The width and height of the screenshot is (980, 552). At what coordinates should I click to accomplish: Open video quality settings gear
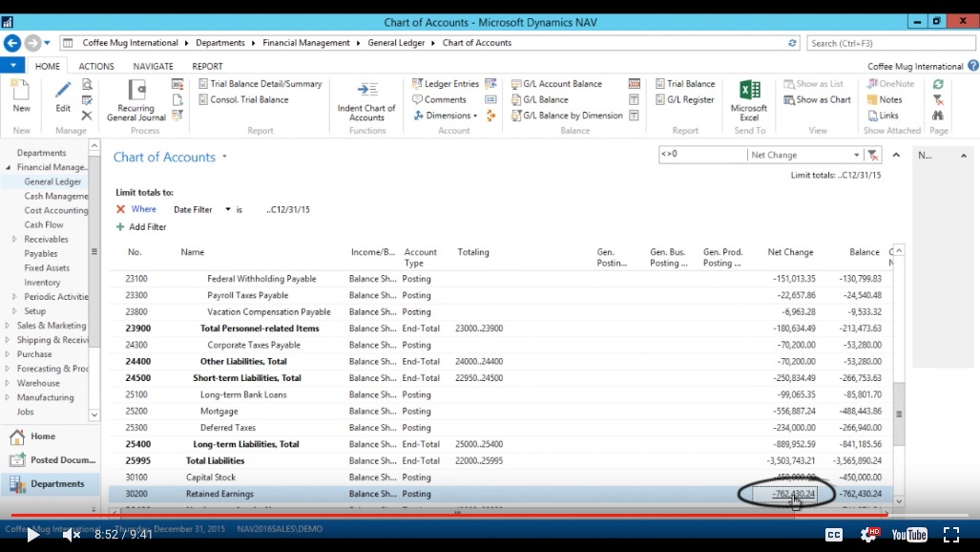tap(869, 535)
